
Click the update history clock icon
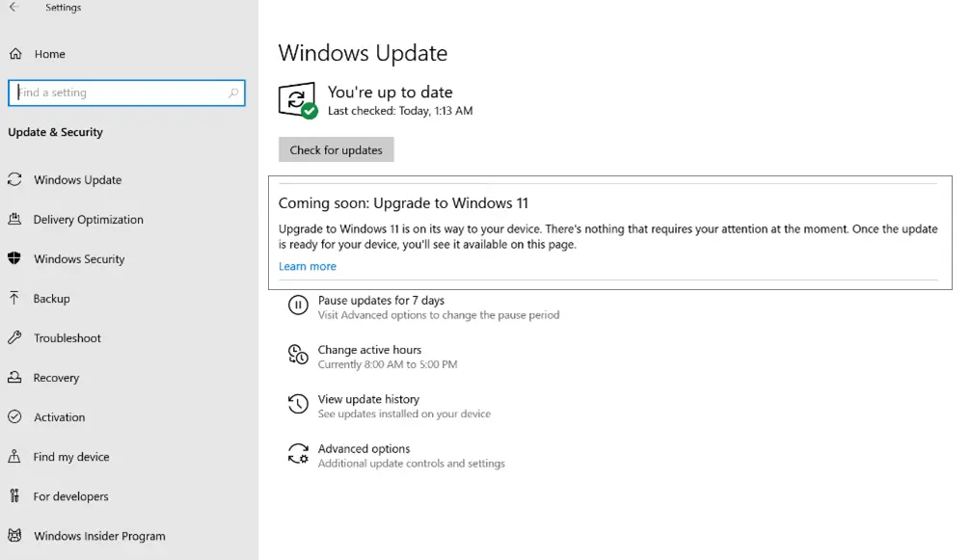click(x=298, y=404)
